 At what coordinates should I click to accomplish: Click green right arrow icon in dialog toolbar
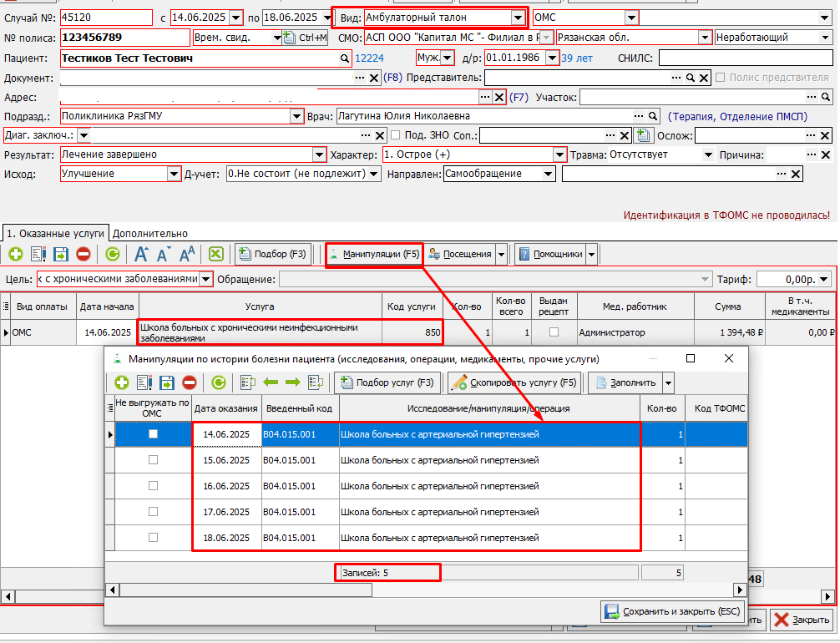[x=293, y=382]
